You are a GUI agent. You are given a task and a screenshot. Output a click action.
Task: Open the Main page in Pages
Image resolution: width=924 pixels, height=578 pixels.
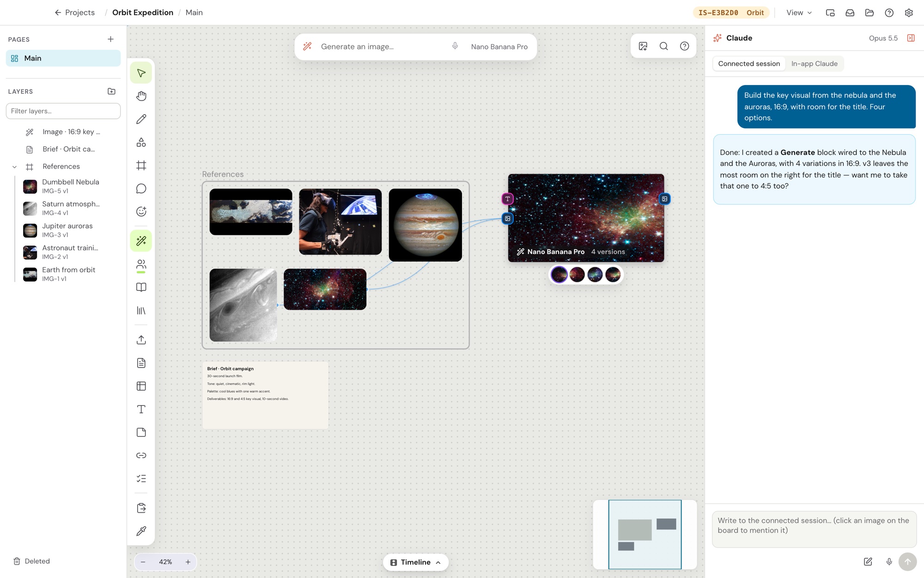63,58
